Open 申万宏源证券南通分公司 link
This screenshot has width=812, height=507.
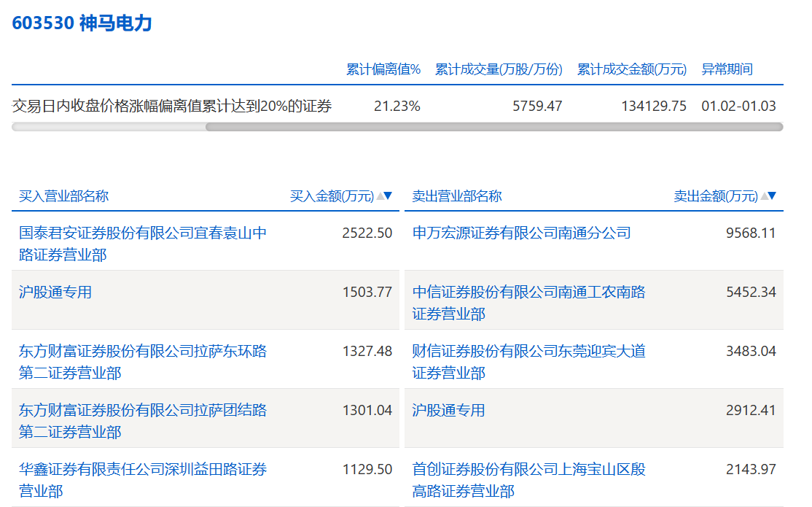tap(521, 233)
